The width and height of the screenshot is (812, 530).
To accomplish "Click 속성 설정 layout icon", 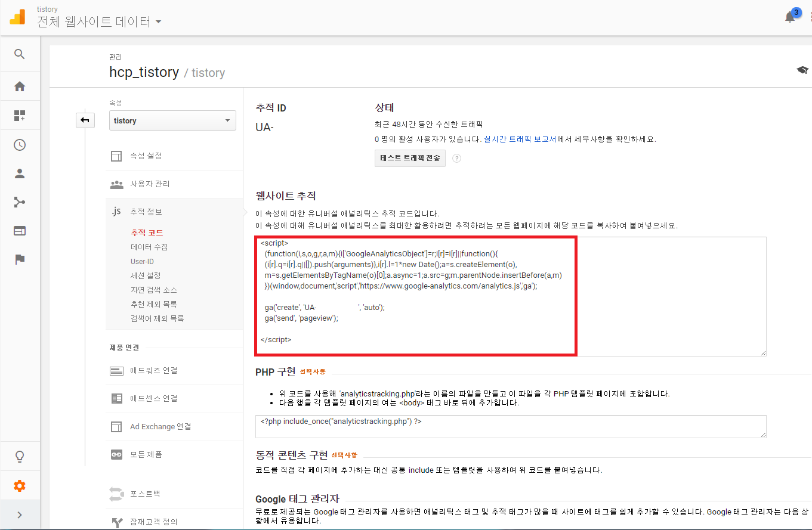I will click(x=116, y=156).
